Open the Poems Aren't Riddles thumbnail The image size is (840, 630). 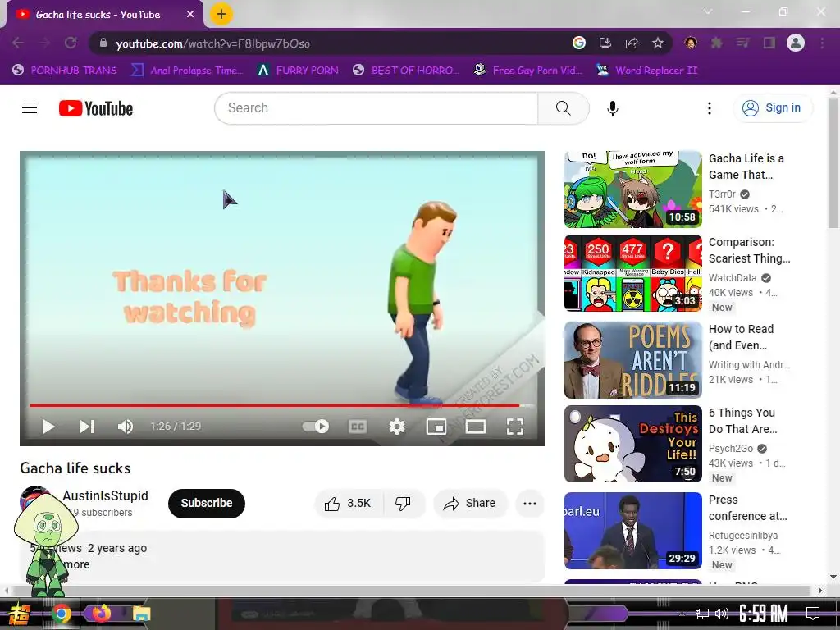632,360
